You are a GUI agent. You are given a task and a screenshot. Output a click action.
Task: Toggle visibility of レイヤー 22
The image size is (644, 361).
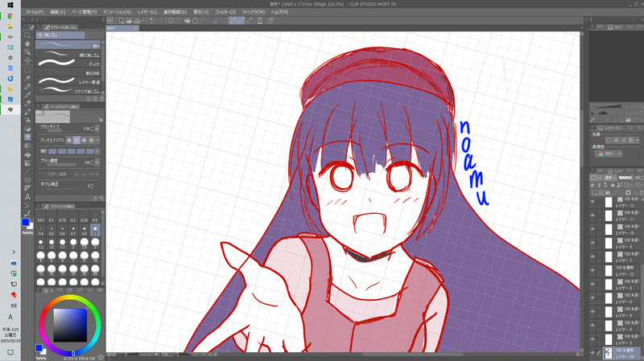(x=592, y=270)
